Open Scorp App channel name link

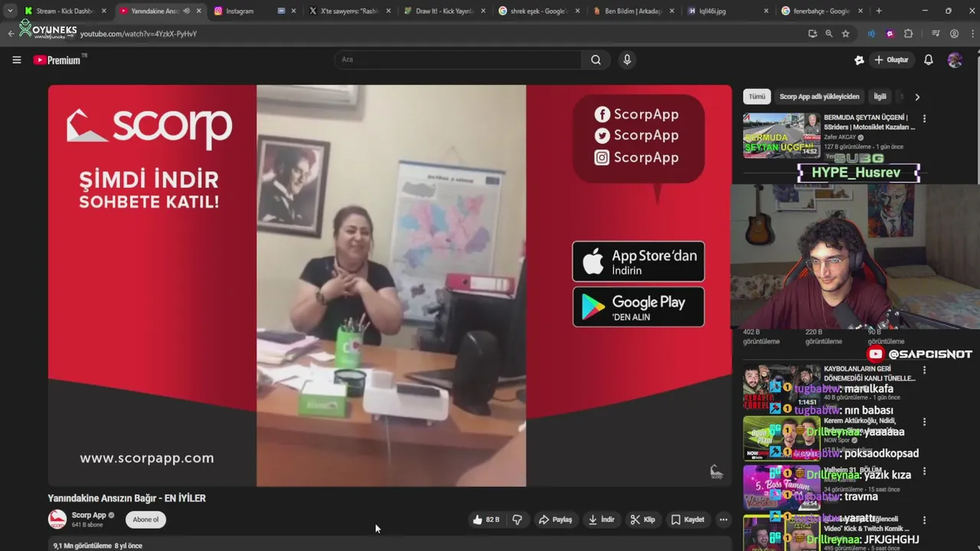(x=89, y=515)
